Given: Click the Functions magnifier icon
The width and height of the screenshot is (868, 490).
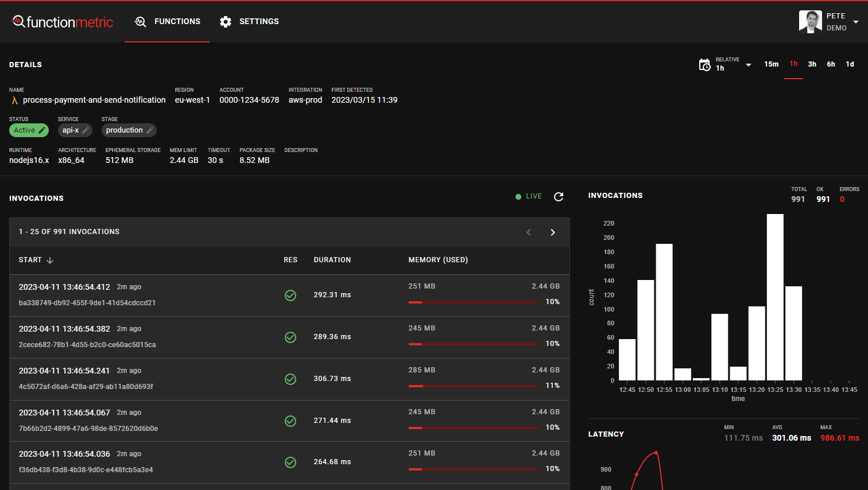Looking at the screenshot, I should click(x=140, y=22).
